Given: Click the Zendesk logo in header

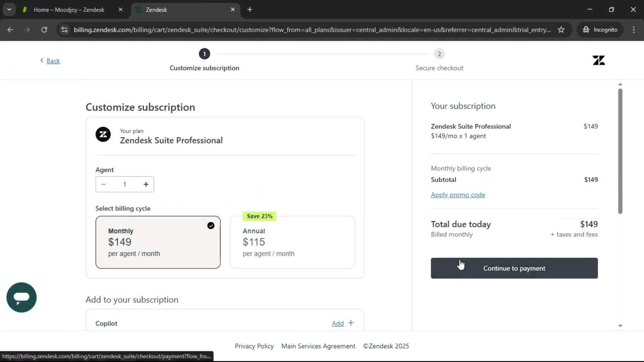Looking at the screenshot, I should click(x=599, y=60).
